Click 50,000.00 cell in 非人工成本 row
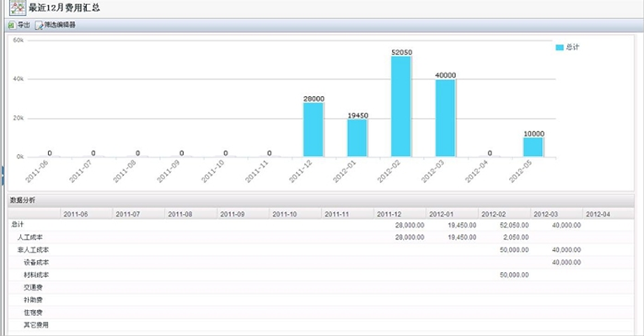The width and height of the screenshot is (644, 336). pos(514,249)
